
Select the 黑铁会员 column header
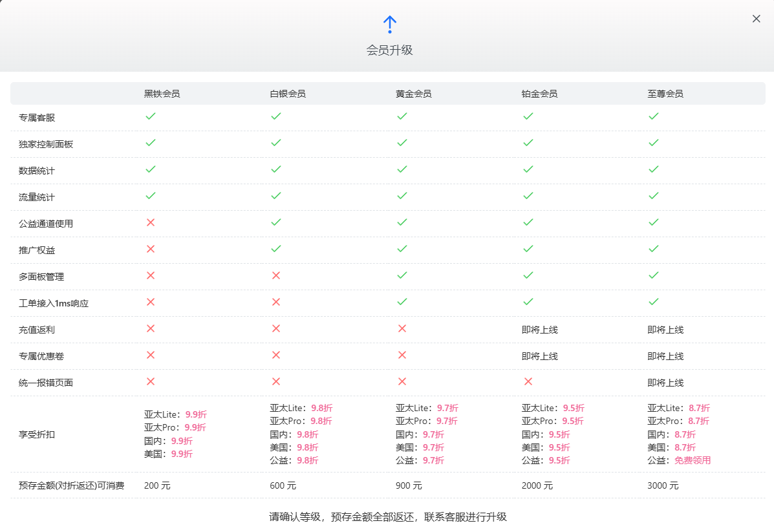(x=162, y=94)
